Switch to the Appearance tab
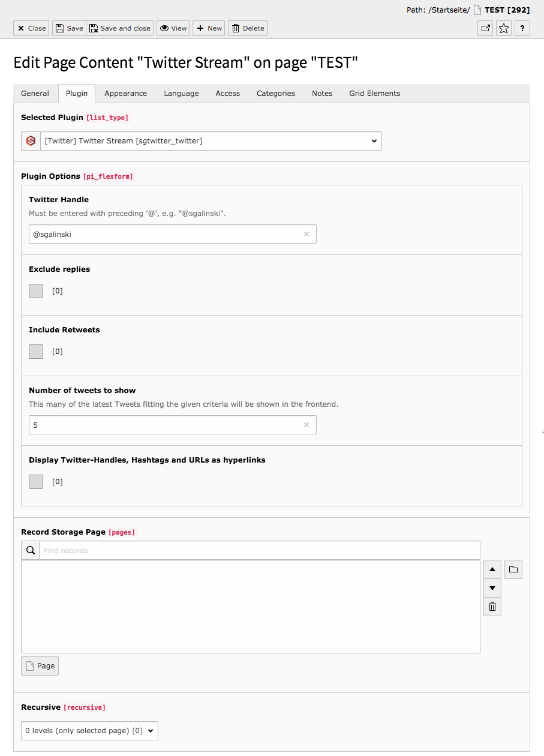Viewport: 544px width, 756px height. (x=125, y=94)
